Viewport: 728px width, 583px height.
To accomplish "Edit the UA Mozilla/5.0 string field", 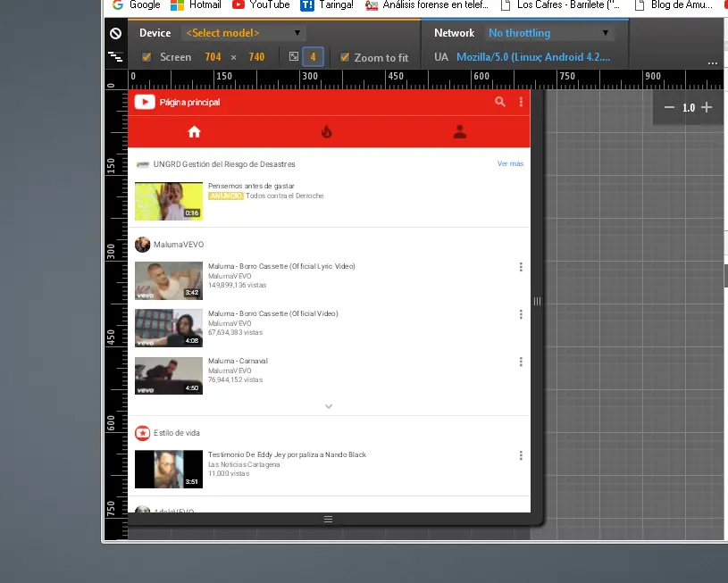I will tap(533, 57).
